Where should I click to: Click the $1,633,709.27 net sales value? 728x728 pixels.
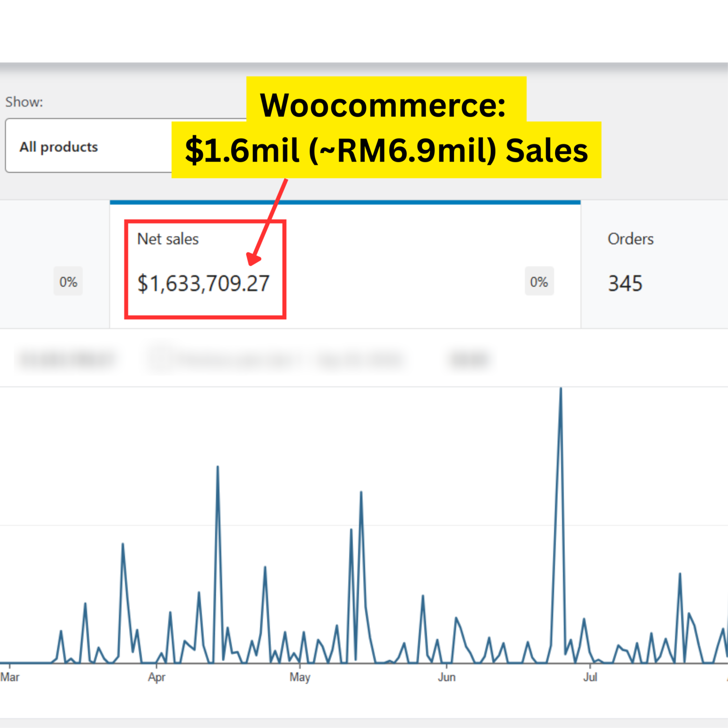click(x=203, y=283)
